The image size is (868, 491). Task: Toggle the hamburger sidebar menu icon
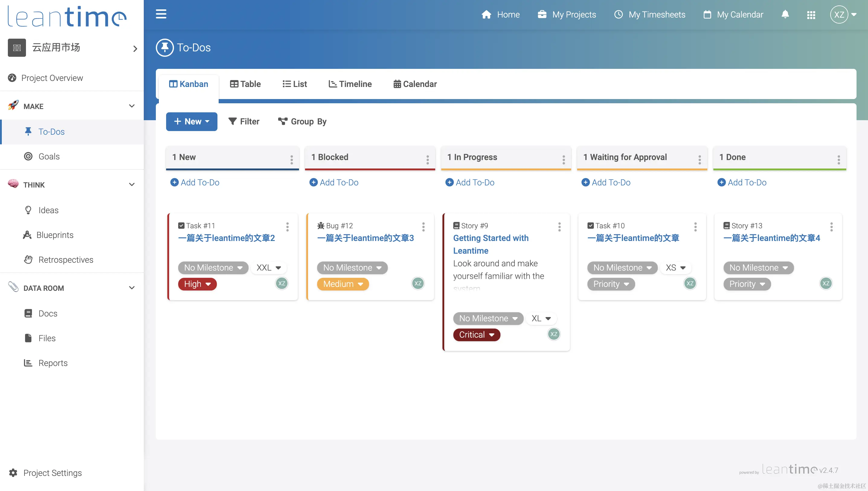click(161, 14)
